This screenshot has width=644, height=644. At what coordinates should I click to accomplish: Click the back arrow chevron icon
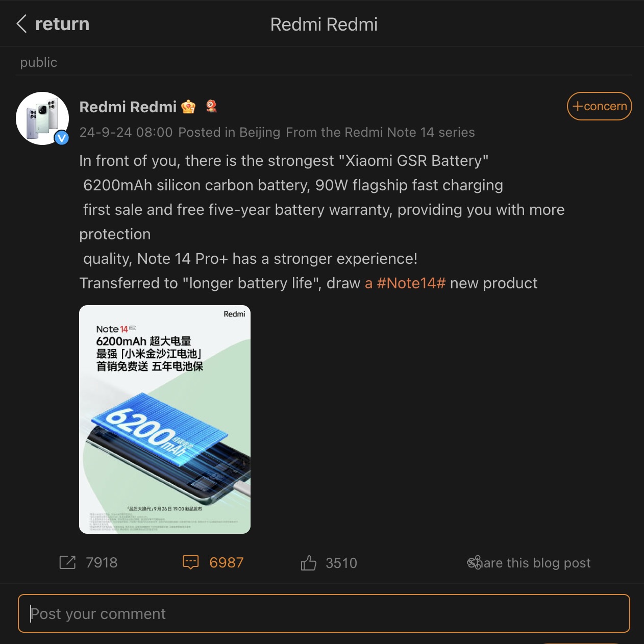(x=21, y=23)
